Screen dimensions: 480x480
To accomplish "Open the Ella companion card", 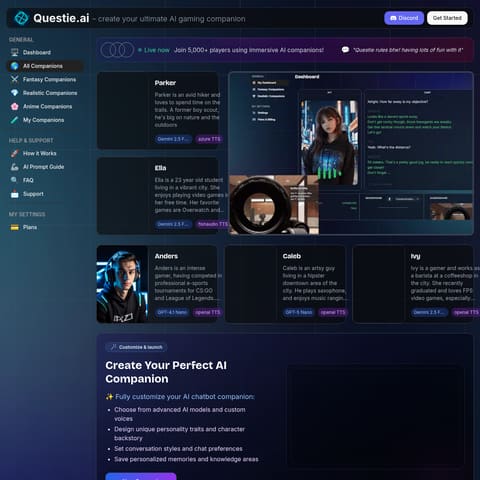I will pyautogui.click(x=158, y=196).
